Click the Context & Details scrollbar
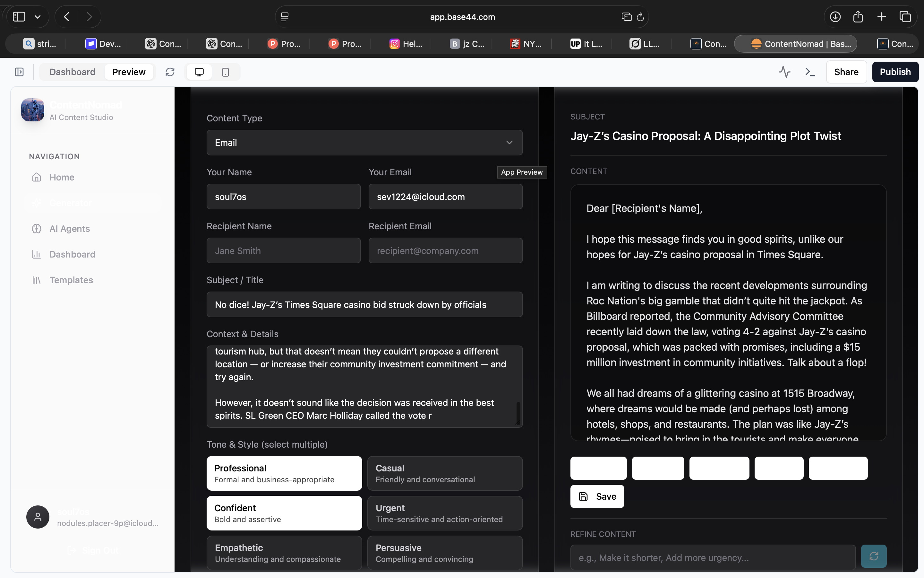This screenshot has width=924, height=578. click(518, 413)
